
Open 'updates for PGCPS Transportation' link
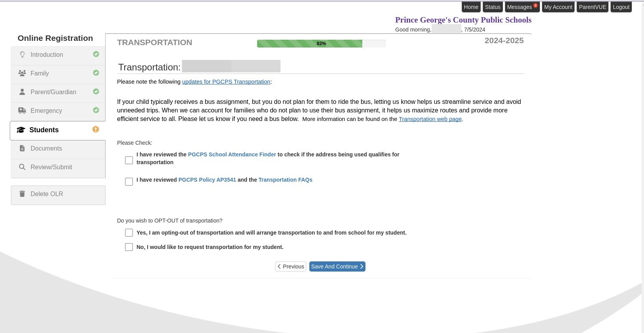point(226,82)
